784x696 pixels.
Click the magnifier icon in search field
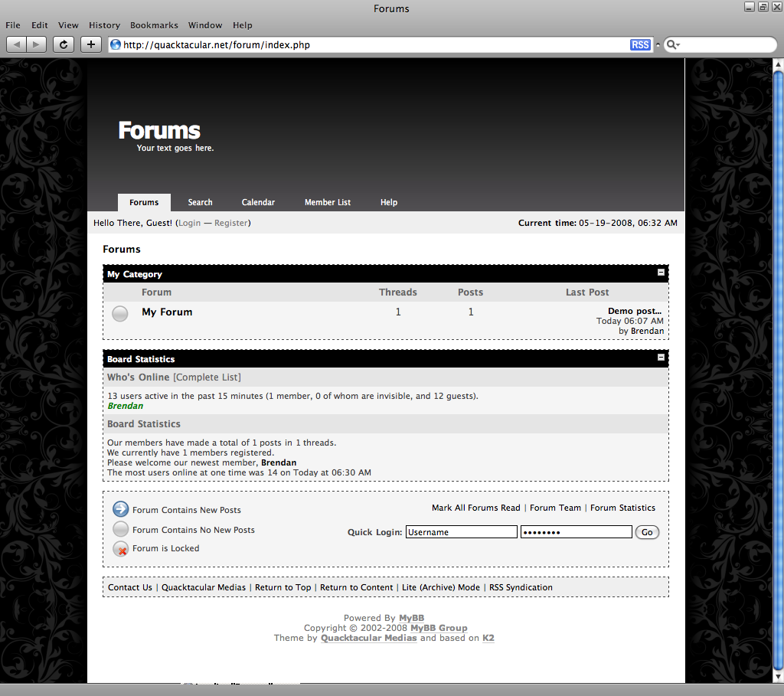coord(671,45)
